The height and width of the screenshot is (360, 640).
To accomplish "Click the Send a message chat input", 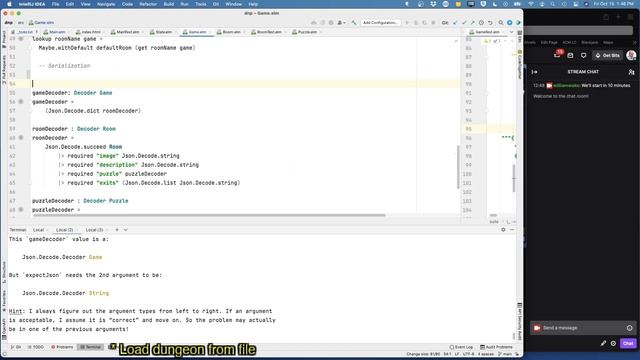I will point(583,328).
